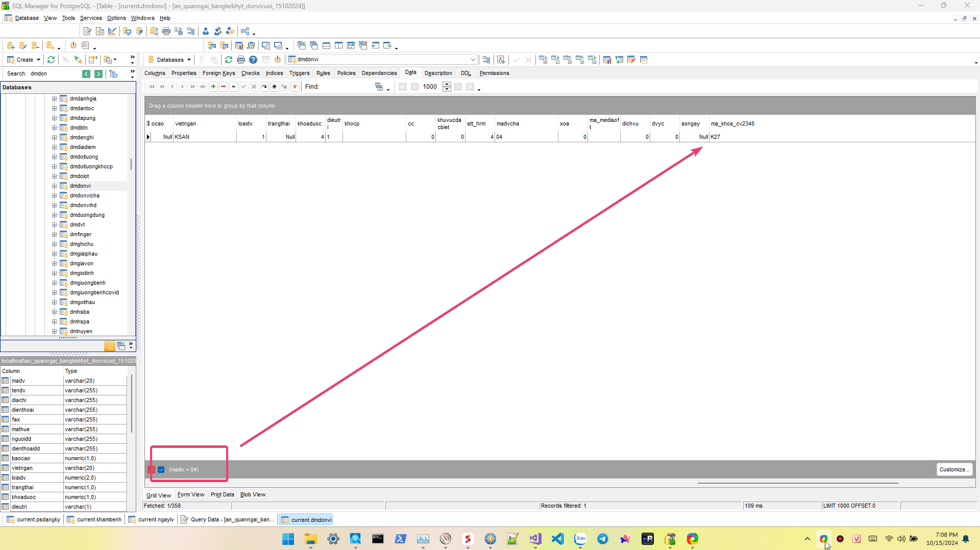Viewport: 980px width, 550px height.
Task: Click the KSAN cell in the data row
Action: 205,137
